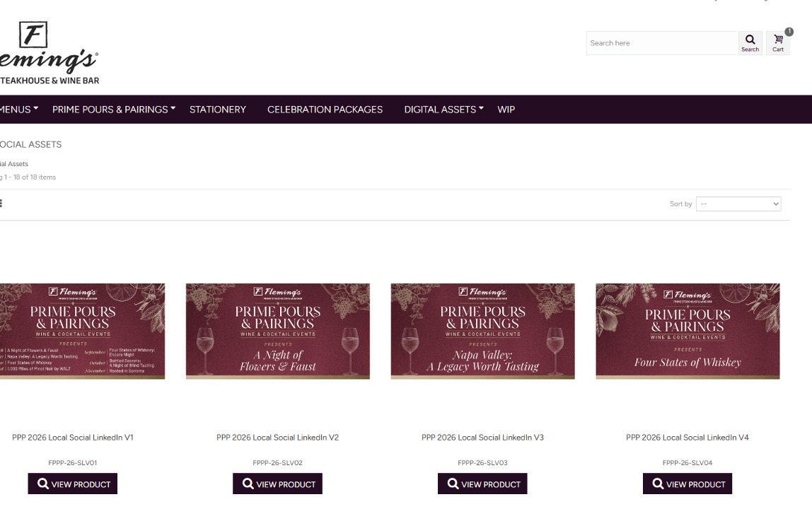Click magnifier icon on LinkedIn V3 View Product
This screenshot has height=509, width=812.
tap(453, 484)
